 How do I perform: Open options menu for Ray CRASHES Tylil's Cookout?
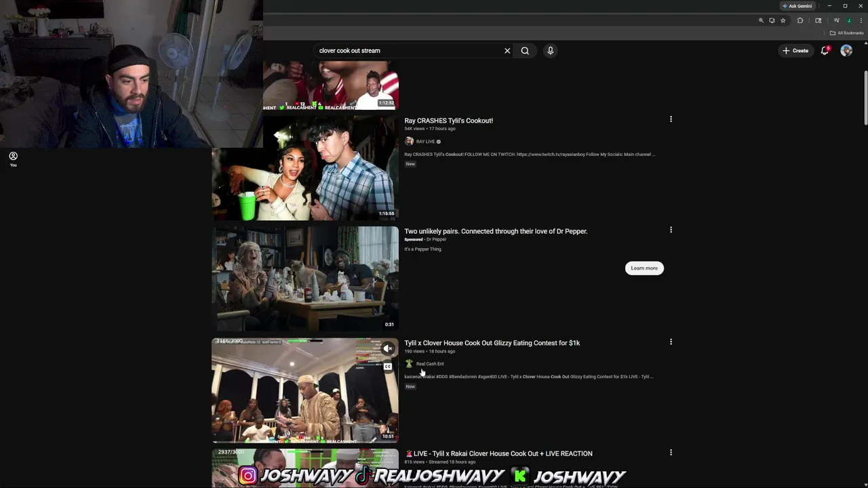[671, 119]
